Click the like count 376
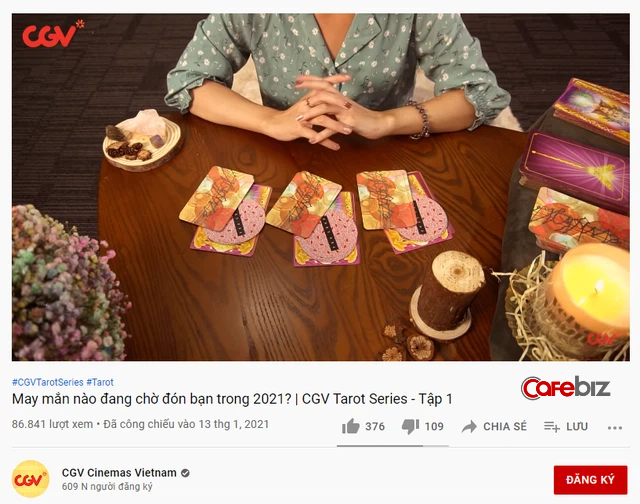Screen dimensions: 640x504 pyautogui.click(x=375, y=427)
